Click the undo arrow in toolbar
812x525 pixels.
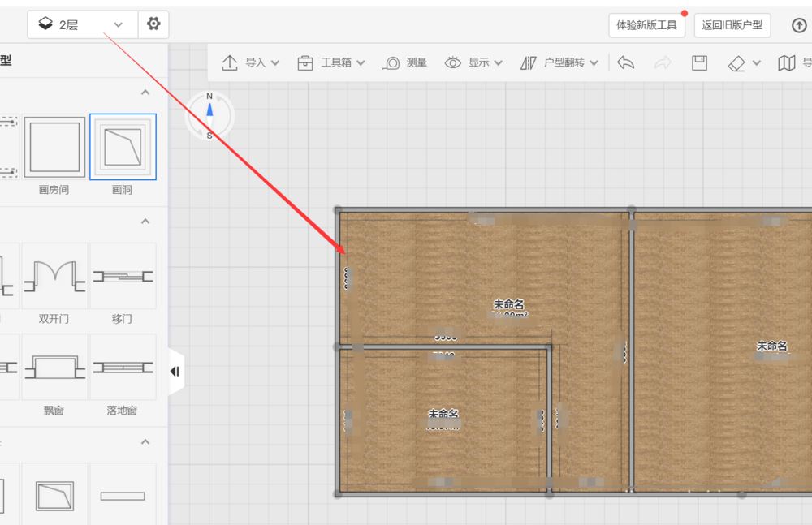click(625, 62)
